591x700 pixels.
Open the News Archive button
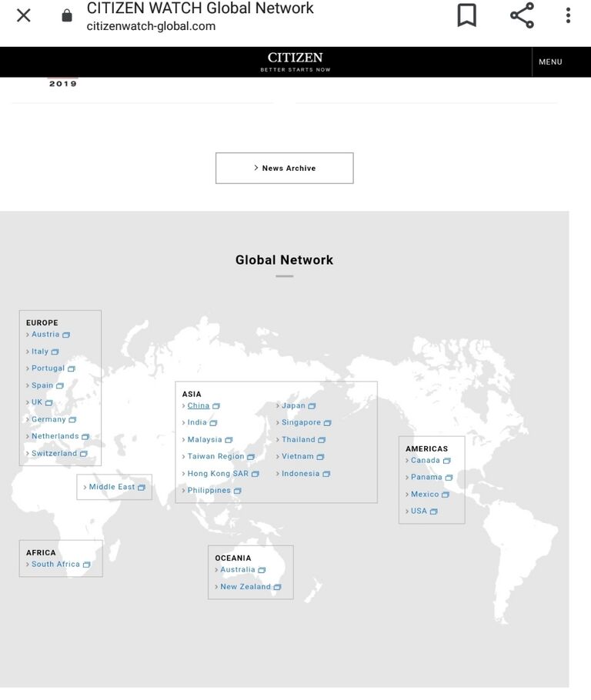(x=285, y=168)
